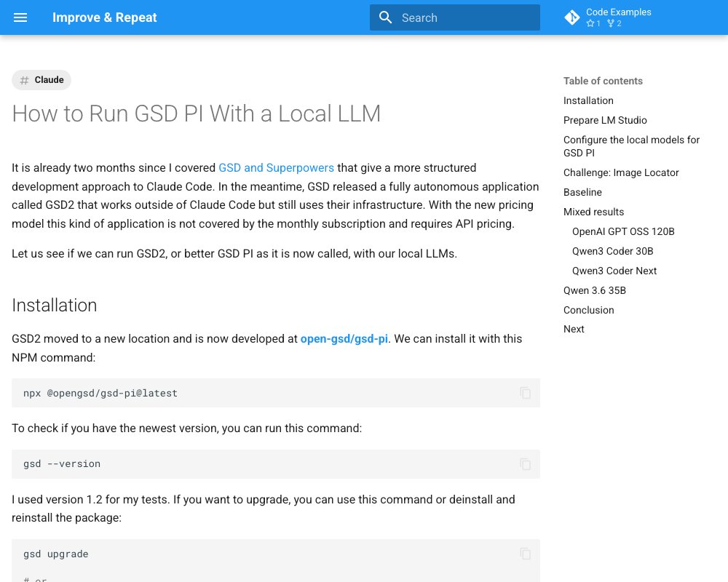Viewport: 728px width, 582px height.
Task: Jump to Challenge: Image Locator section
Action: click(x=621, y=172)
